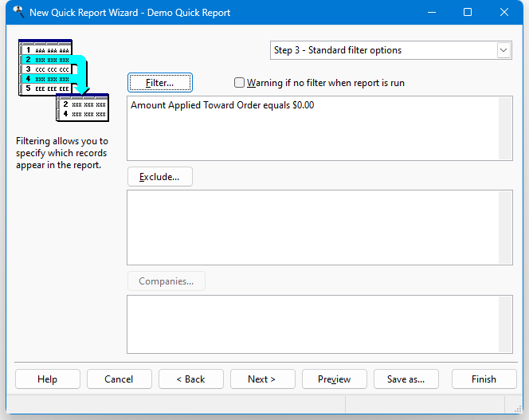Preview the report
Viewport: 529px width, 420px height.
coord(334,379)
